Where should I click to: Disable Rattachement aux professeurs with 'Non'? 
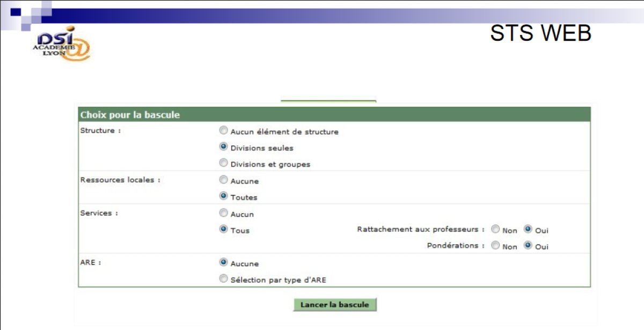[495, 230]
